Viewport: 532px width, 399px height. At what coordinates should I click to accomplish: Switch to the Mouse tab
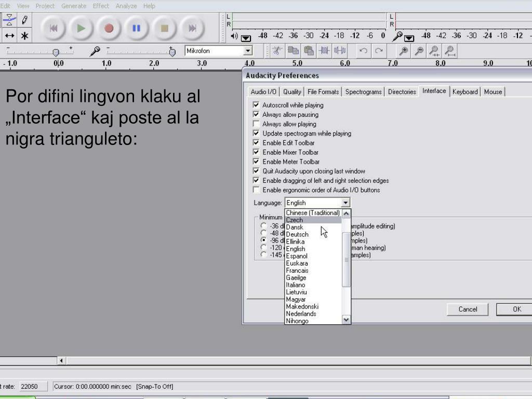[x=493, y=91]
